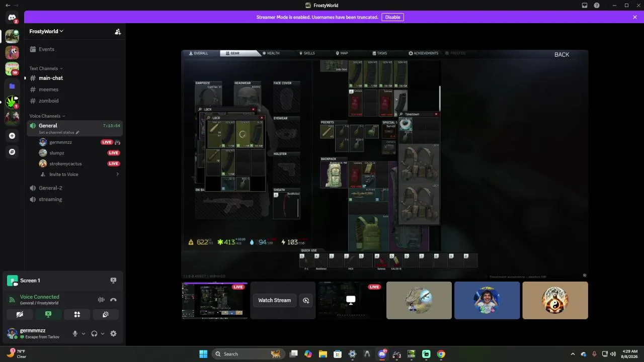Click BACK in the Tarkov stream
This screenshot has height=362, width=644.
[x=561, y=54]
